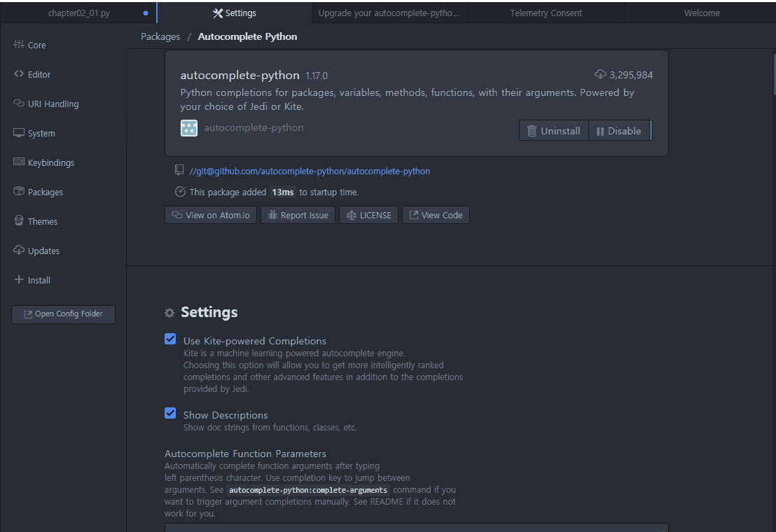Click the settings panel vertical scrollbar
The width and height of the screenshot is (776, 532).
point(773,73)
